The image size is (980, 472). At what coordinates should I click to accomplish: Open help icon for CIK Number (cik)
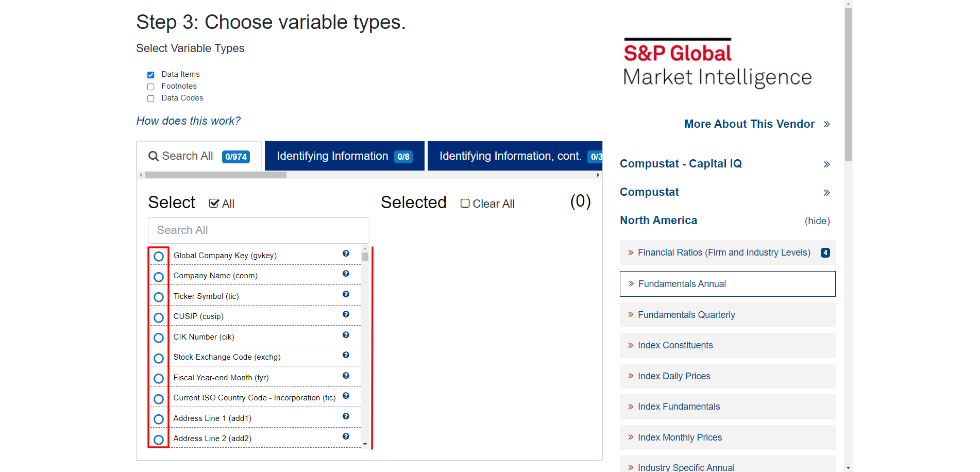tap(346, 335)
